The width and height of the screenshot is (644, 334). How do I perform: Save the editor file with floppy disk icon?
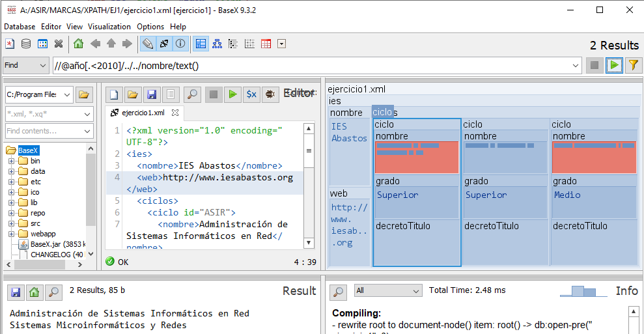coord(151,94)
